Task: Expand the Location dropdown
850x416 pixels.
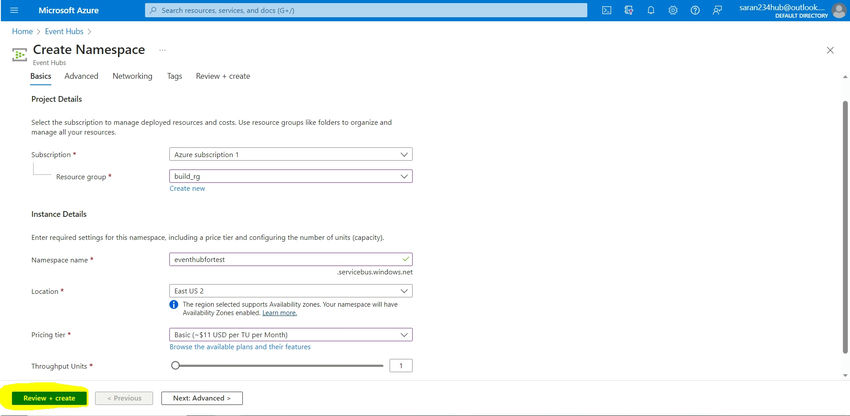Action: (x=291, y=291)
